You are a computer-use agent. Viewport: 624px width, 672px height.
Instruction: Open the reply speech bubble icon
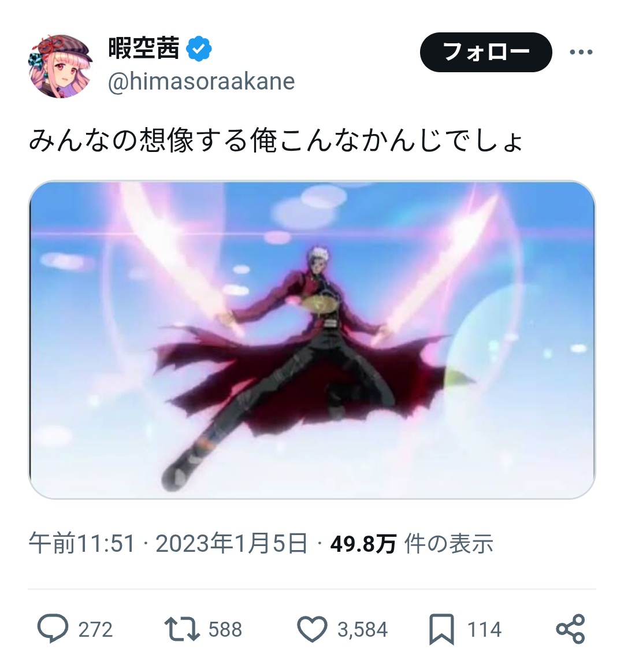point(53,629)
